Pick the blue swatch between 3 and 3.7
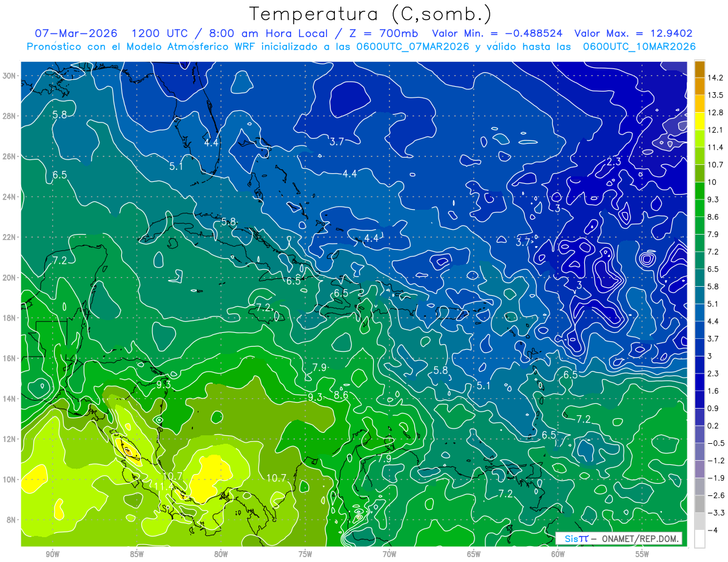This screenshot has width=728, height=562. click(x=699, y=347)
